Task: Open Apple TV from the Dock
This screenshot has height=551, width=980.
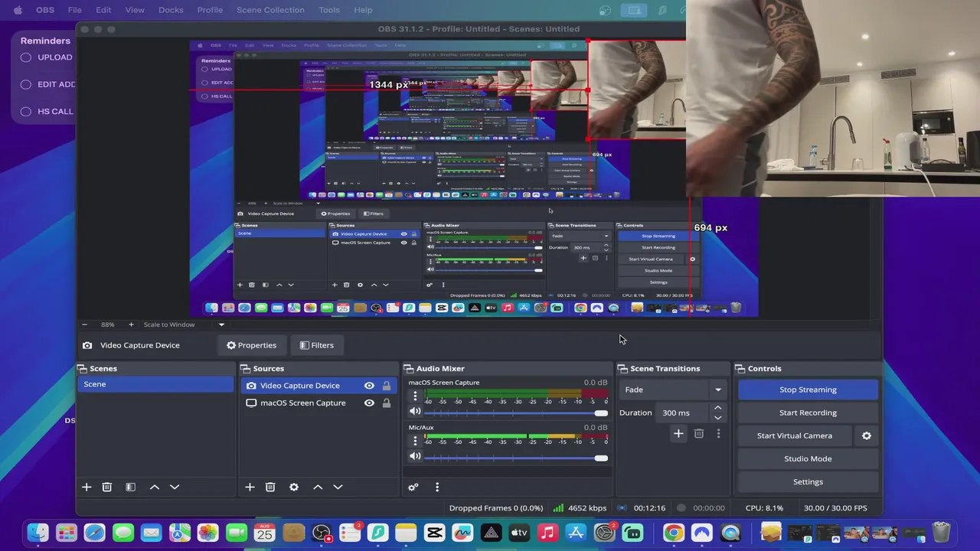Action: pyautogui.click(x=519, y=533)
